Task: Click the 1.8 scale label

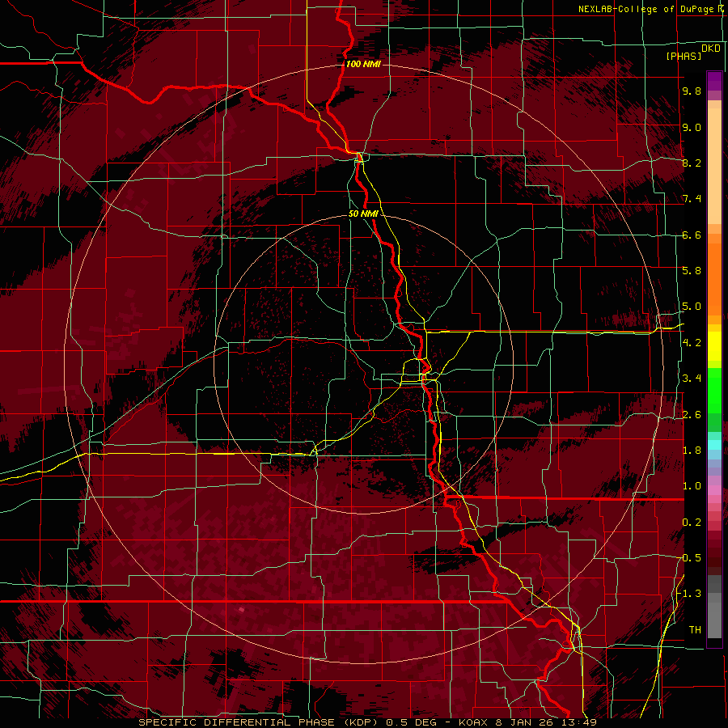Action: point(692,451)
